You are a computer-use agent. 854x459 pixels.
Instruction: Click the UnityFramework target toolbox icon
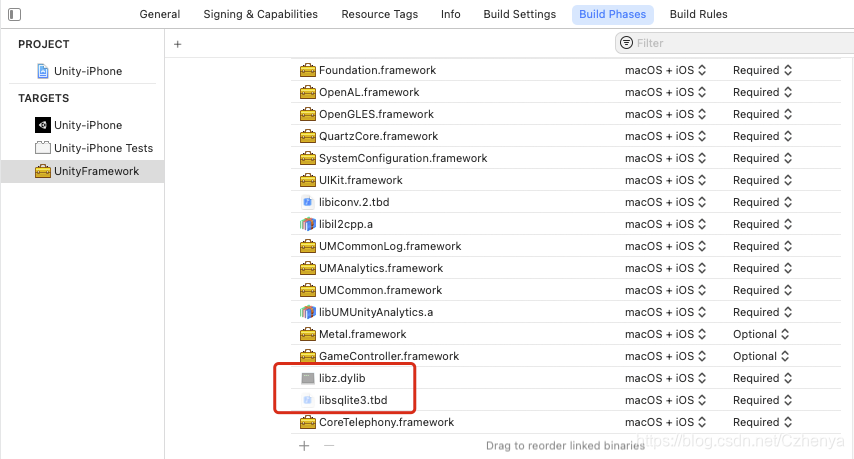click(42, 171)
